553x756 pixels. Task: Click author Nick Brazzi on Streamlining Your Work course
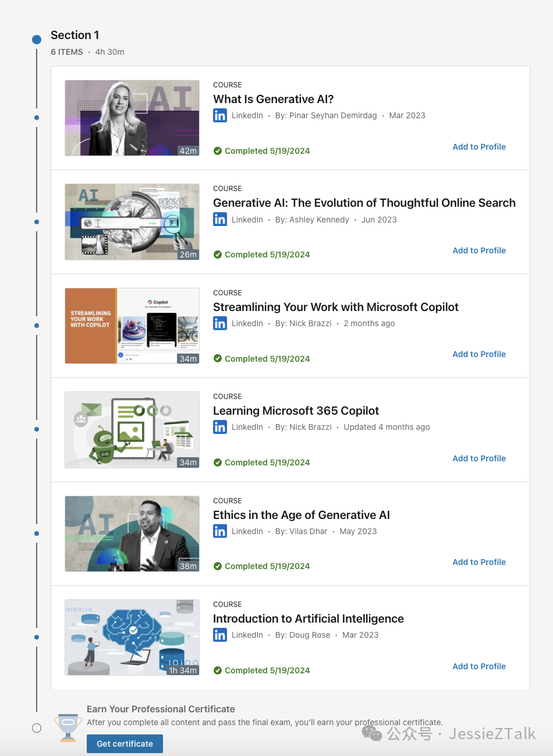click(x=310, y=323)
